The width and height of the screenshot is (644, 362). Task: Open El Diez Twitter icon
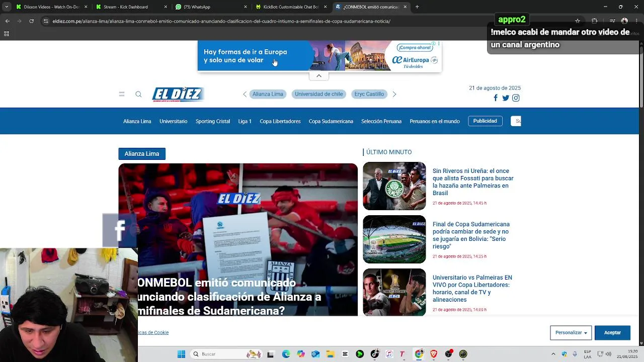(506, 98)
